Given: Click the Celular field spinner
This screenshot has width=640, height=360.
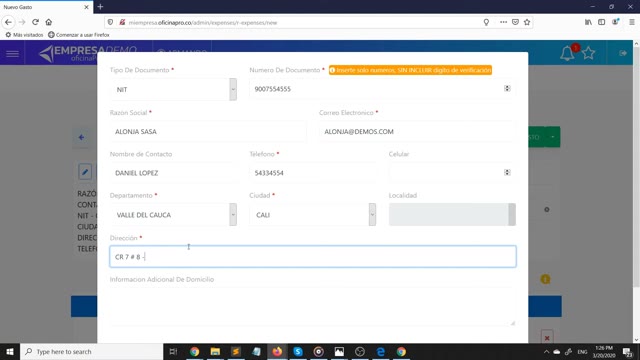Looking at the screenshot, I should point(507,173).
